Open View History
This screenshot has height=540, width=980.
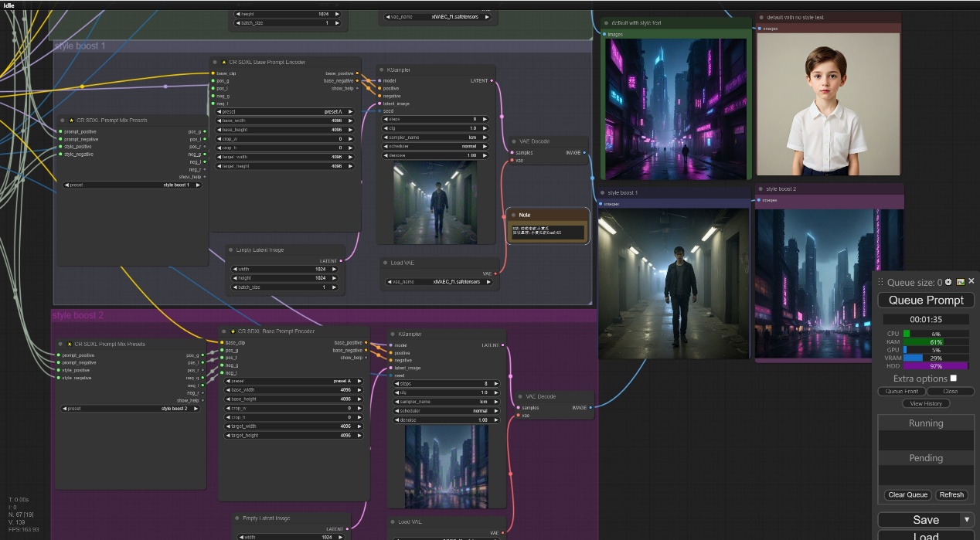click(x=925, y=403)
